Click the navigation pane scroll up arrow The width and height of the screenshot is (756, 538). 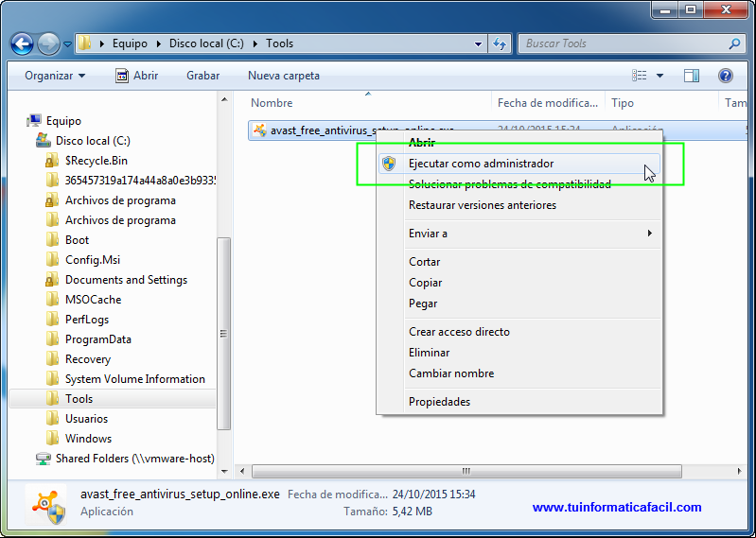click(x=224, y=99)
